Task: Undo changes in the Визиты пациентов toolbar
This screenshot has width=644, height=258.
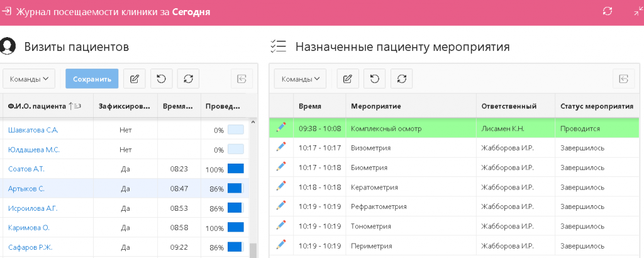Action: [x=161, y=79]
